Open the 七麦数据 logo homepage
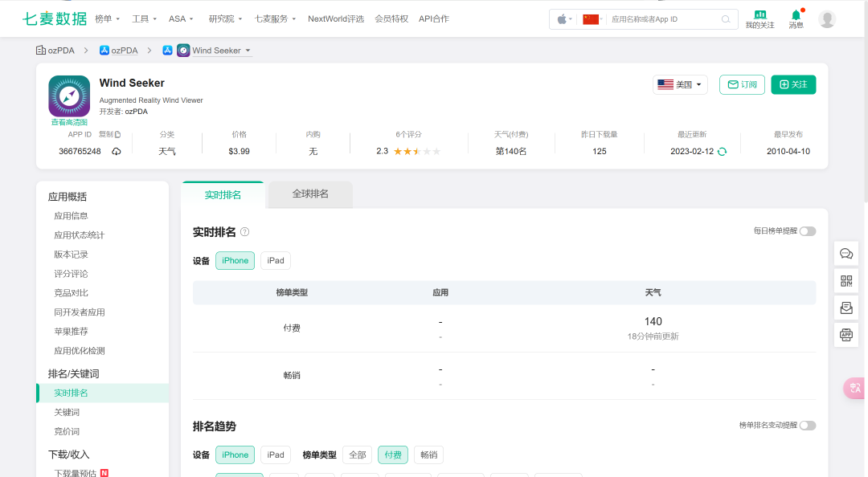 pos(55,18)
